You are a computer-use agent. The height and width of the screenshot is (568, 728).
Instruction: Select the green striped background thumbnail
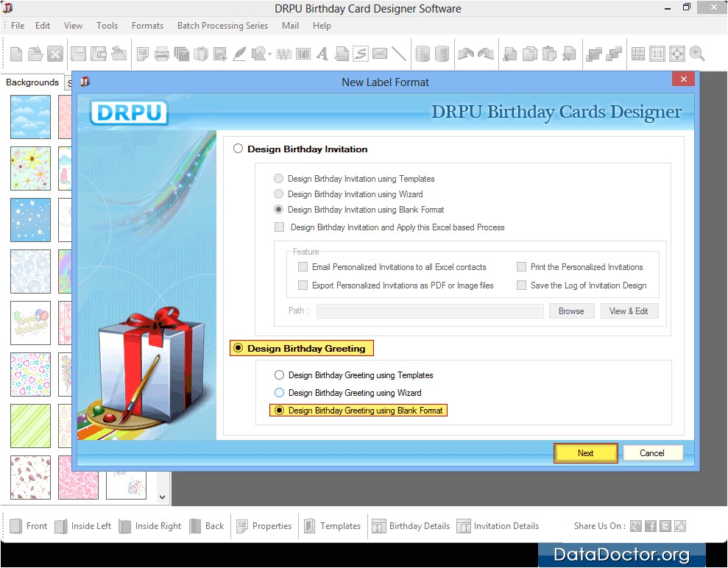[30, 426]
